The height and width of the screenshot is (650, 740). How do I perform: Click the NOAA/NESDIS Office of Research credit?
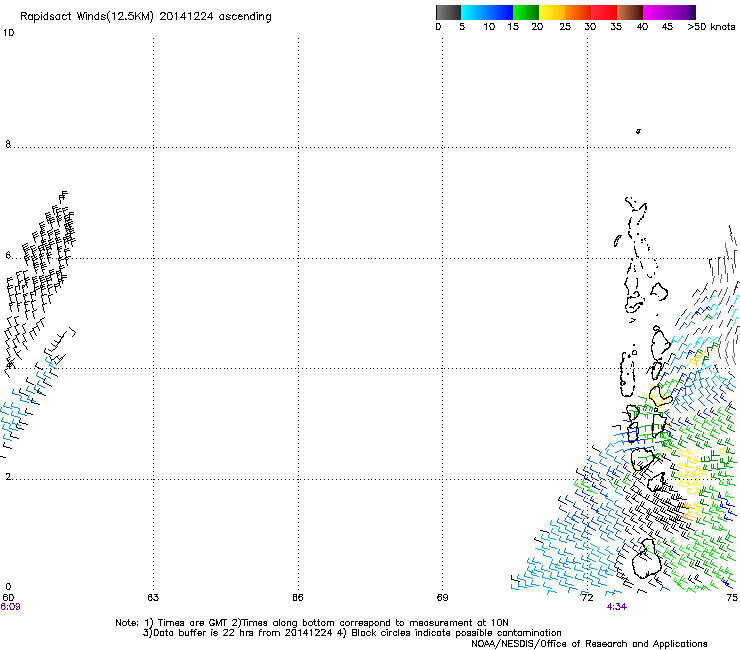pos(589,643)
